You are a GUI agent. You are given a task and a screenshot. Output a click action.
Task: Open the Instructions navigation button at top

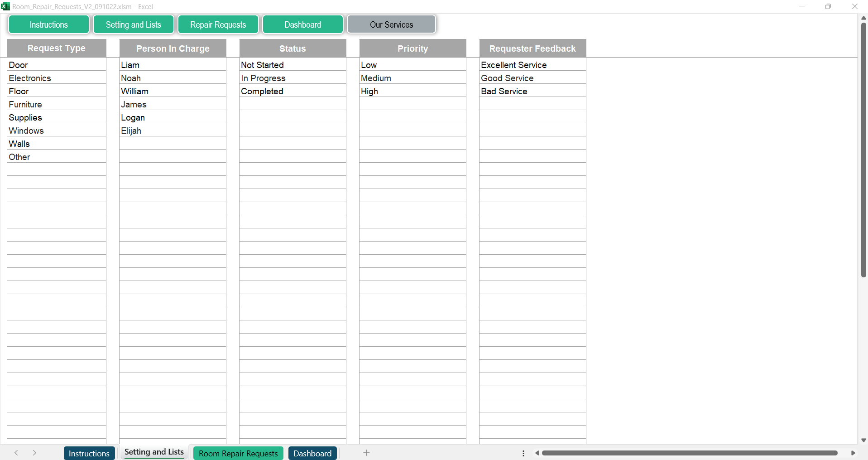(x=49, y=24)
